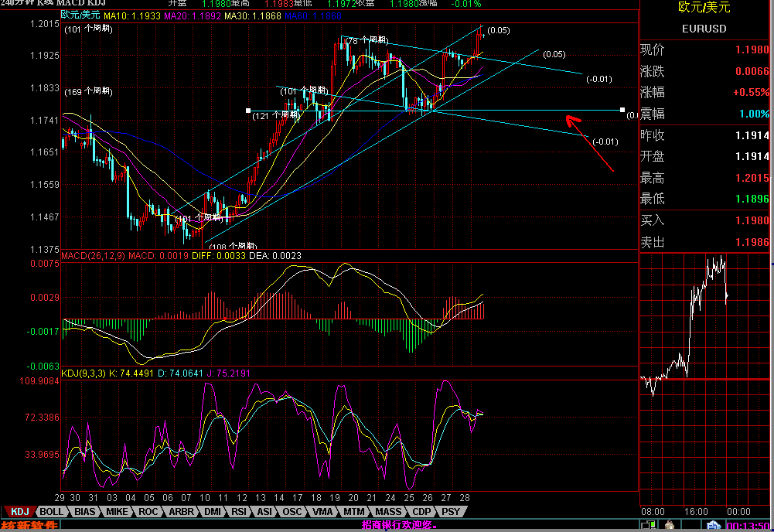The height and width of the screenshot is (532, 774).
Task: Click the (121 个周期) period annotation
Action: tap(276, 115)
